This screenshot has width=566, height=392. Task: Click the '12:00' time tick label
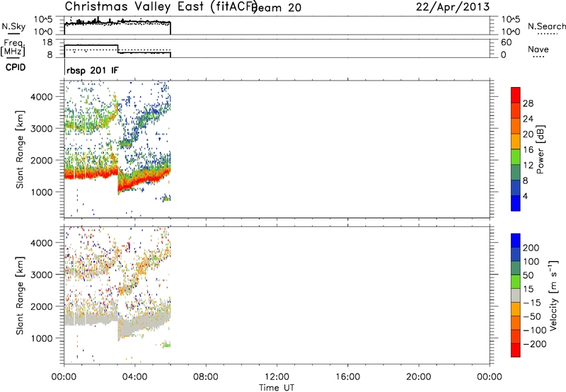tap(277, 377)
